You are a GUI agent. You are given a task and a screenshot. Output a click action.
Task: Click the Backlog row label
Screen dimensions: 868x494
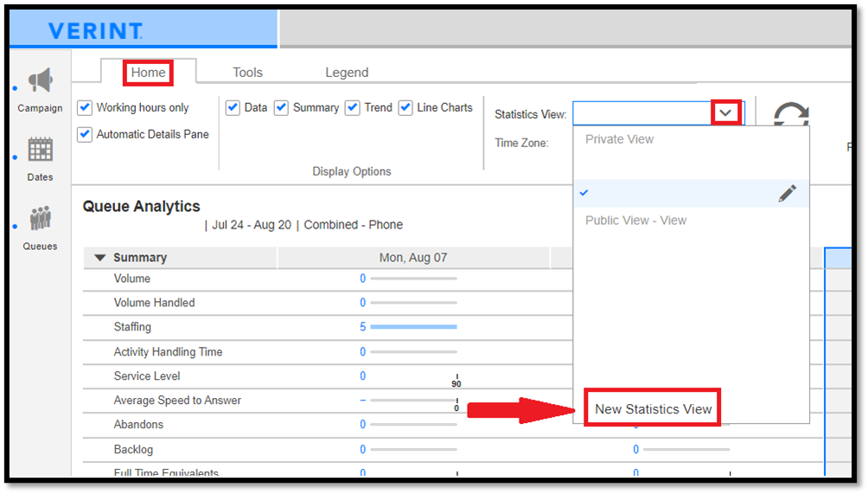[133, 449]
